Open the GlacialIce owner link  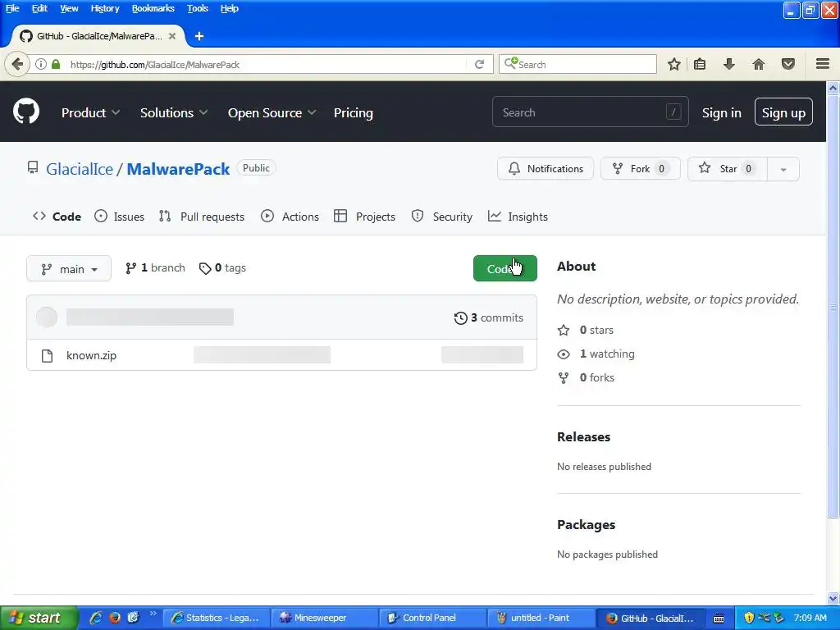coord(80,169)
